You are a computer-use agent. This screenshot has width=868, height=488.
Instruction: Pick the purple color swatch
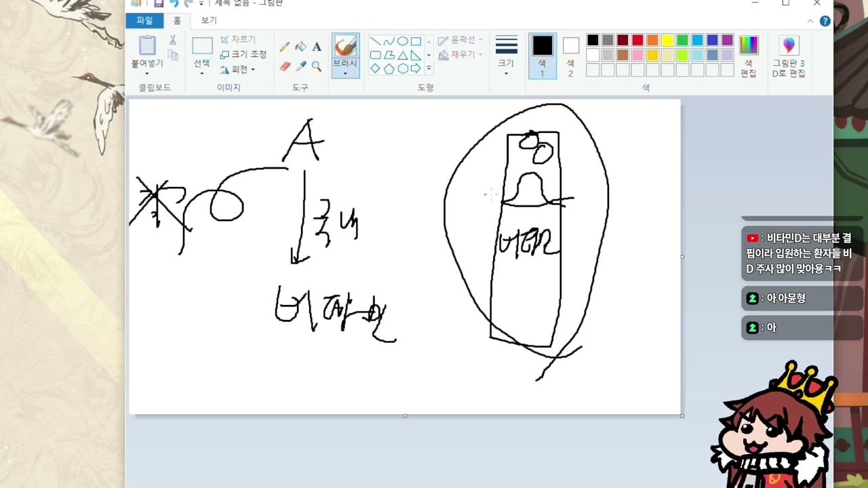[x=727, y=40]
